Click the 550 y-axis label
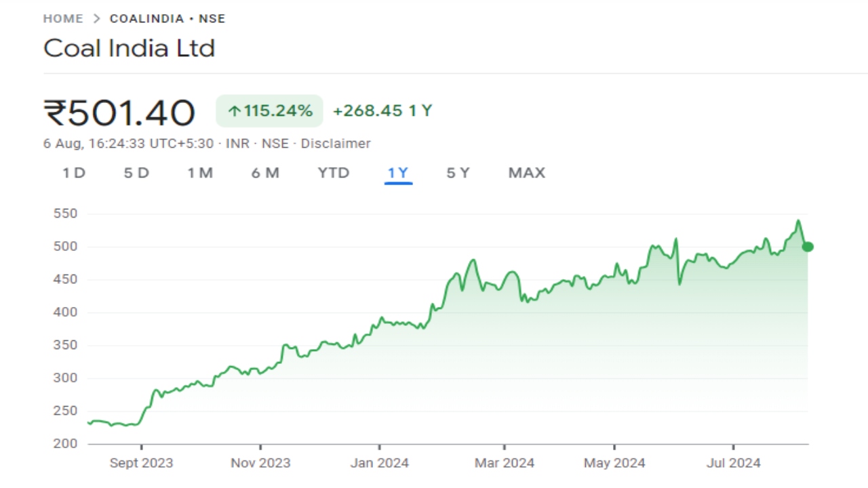This screenshot has width=868, height=488. pyautogui.click(x=66, y=213)
